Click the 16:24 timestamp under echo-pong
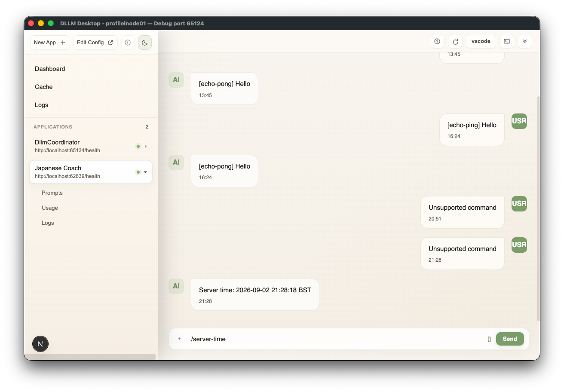The width and height of the screenshot is (564, 392). point(205,178)
